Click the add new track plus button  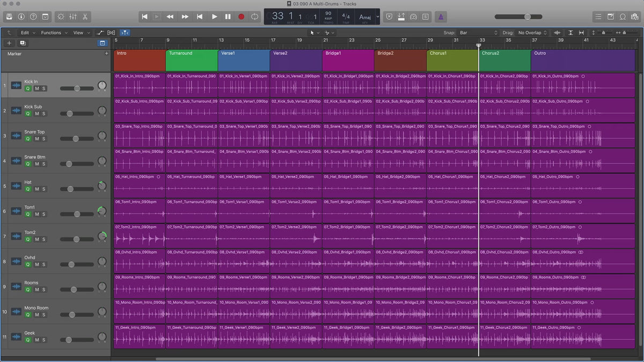pos(9,43)
